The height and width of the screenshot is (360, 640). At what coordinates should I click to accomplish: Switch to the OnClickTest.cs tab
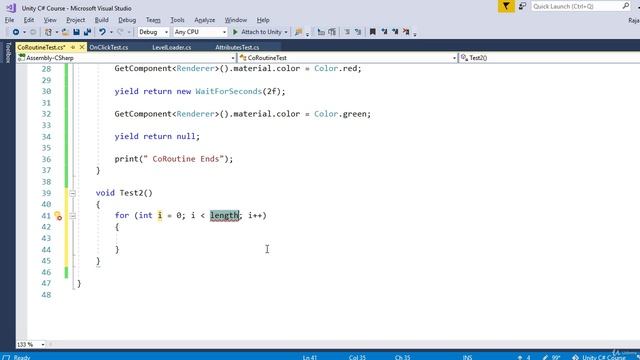coord(109,47)
